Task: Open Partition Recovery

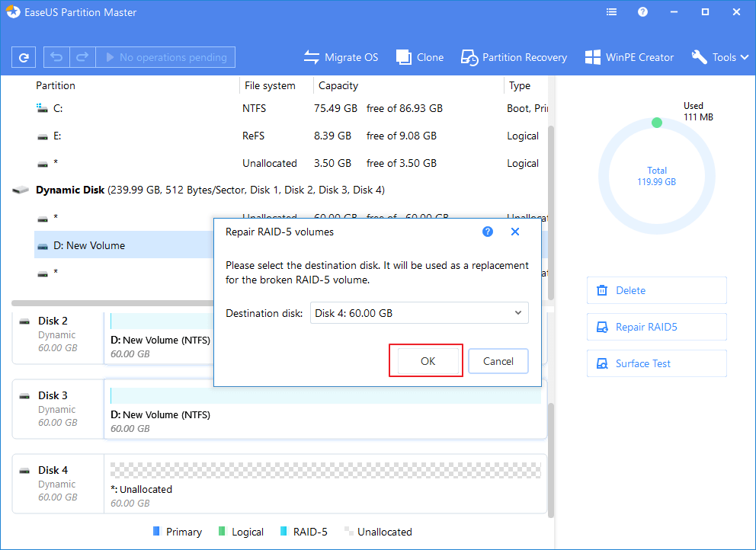Action: pos(514,57)
